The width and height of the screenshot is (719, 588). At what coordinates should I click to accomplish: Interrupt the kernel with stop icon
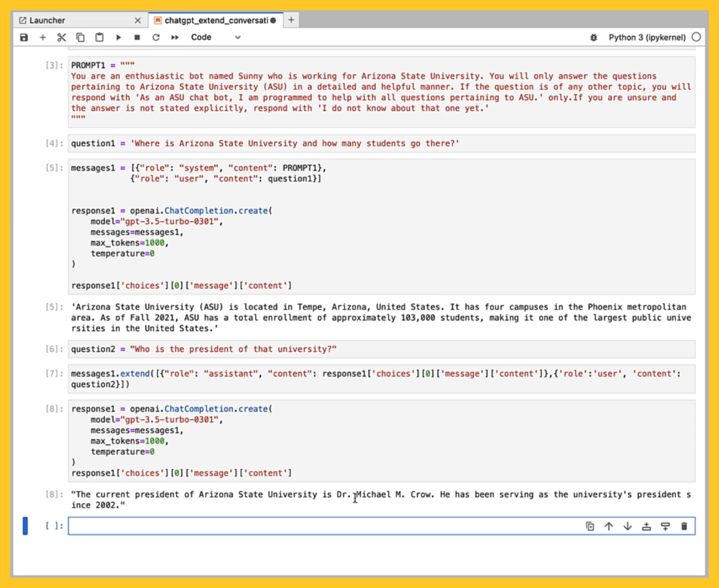tap(137, 38)
